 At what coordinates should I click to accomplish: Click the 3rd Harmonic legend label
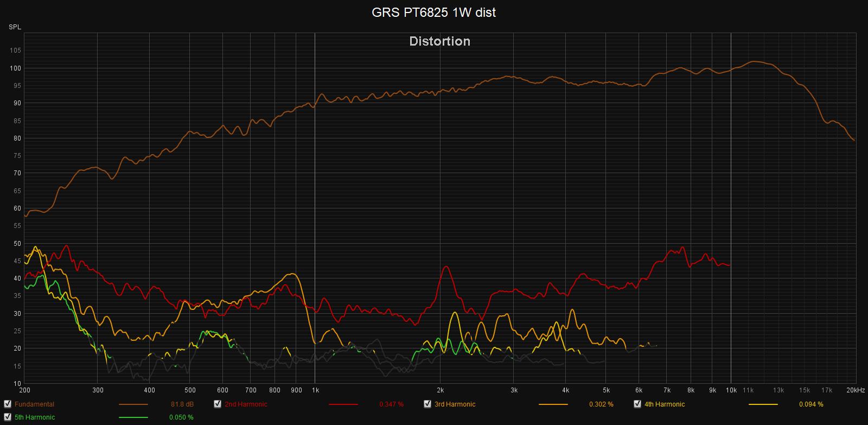[x=455, y=404]
